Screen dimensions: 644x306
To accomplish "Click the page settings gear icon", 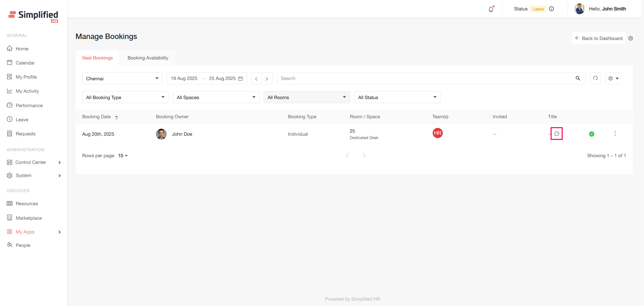I will click(x=631, y=38).
